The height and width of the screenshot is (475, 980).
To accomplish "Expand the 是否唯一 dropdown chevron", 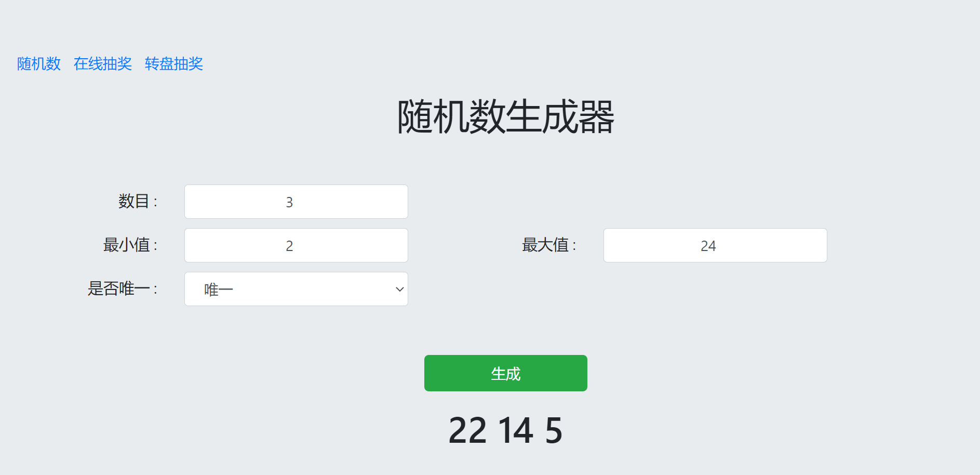I will tap(399, 289).
